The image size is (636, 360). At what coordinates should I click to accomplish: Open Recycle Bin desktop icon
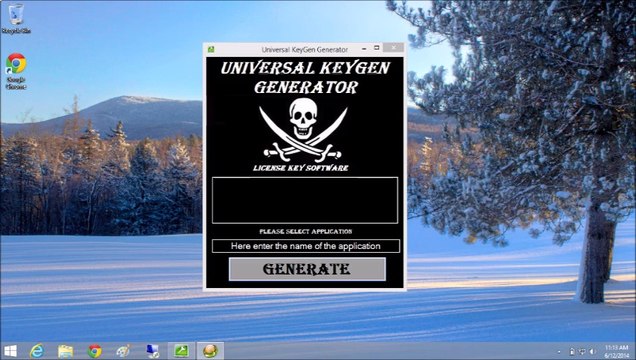point(16,19)
